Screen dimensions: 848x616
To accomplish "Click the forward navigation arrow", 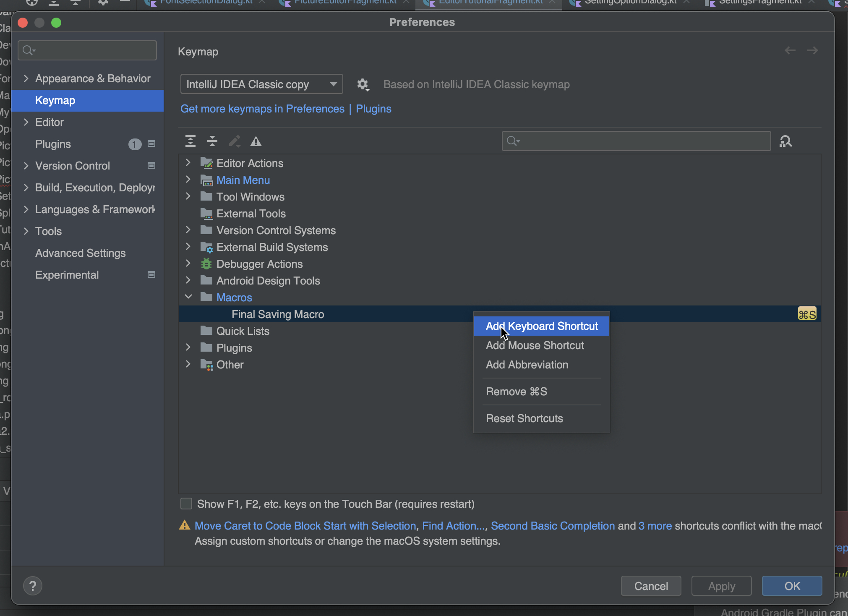I will (x=812, y=50).
